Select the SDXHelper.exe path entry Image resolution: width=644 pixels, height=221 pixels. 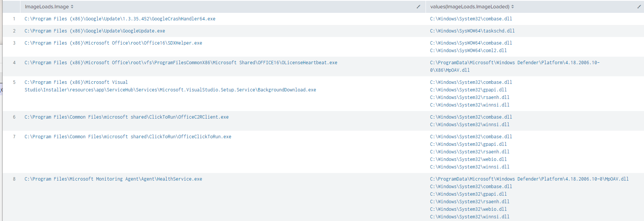click(x=113, y=43)
